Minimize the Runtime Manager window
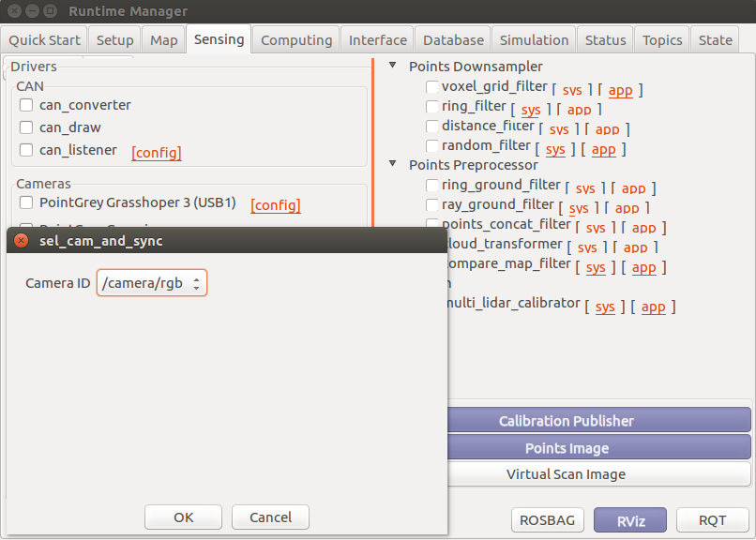Screen dimensions: 756x540 click(x=32, y=10)
